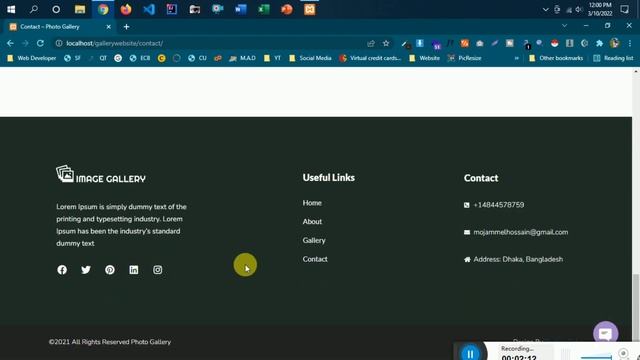Click the color picker pen extension icon

point(405,44)
